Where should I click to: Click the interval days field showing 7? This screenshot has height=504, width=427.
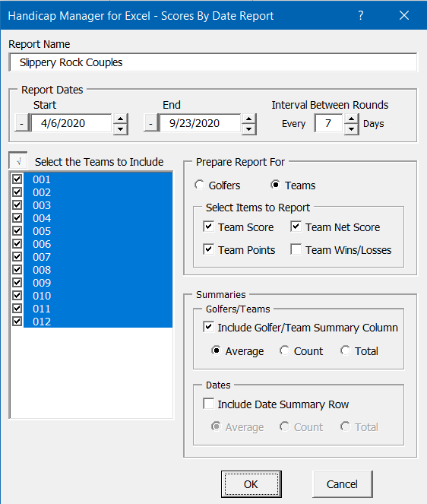point(328,123)
